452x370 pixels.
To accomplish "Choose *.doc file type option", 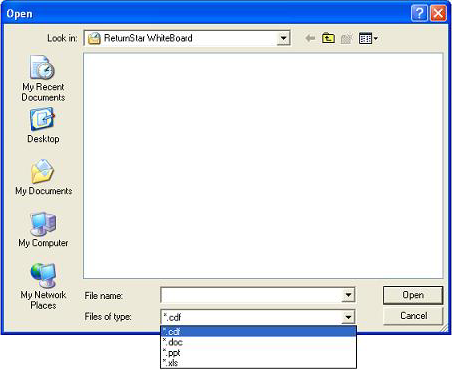I will [258, 342].
